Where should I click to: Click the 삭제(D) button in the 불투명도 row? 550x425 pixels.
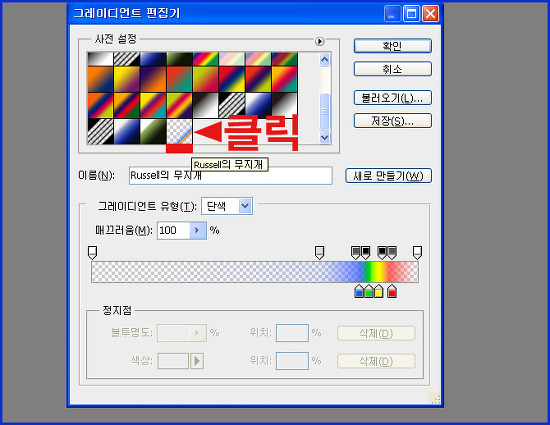376,333
